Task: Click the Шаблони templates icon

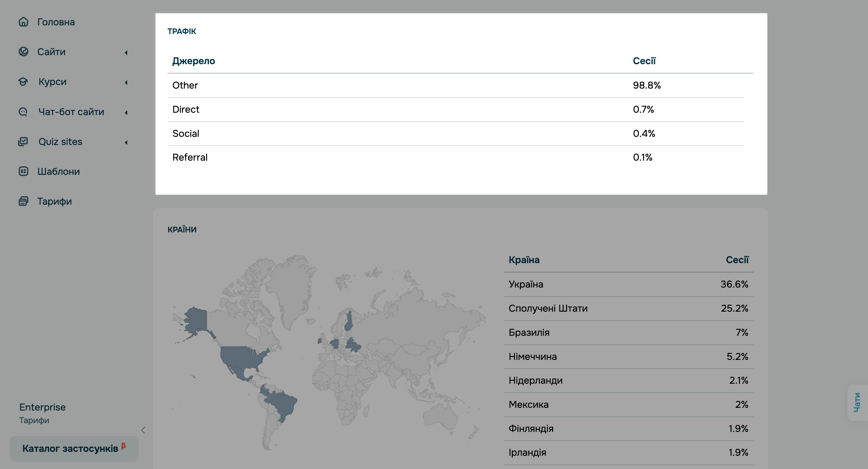Action: pos(23,172)
